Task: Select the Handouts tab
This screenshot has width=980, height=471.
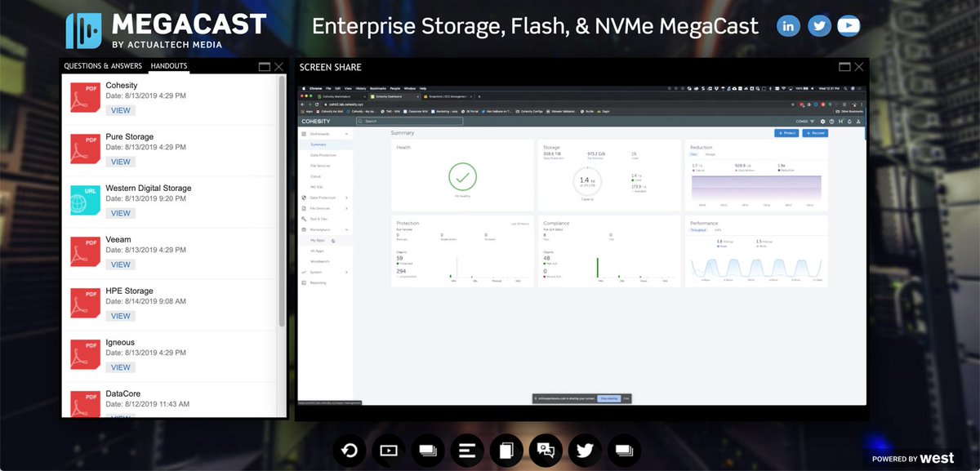Action: [x=169, y=66]
